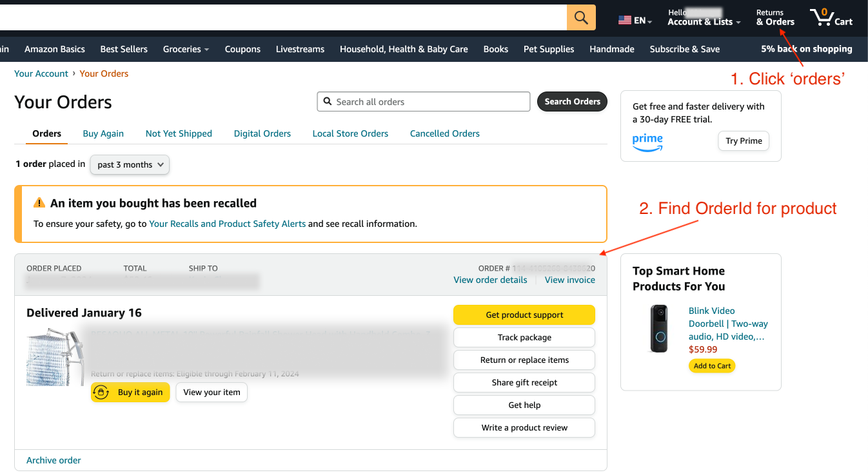The width and height of the screenshot is (868, 475).
Task: Click the Try Prime button
Action: click(x=744, y=141)
